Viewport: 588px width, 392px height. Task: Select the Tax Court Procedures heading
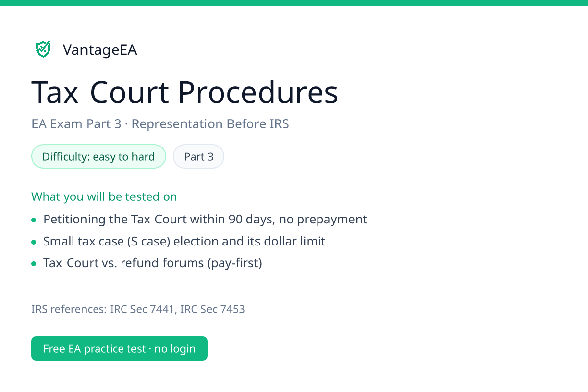pyautogui.click(x=185, y=92)
